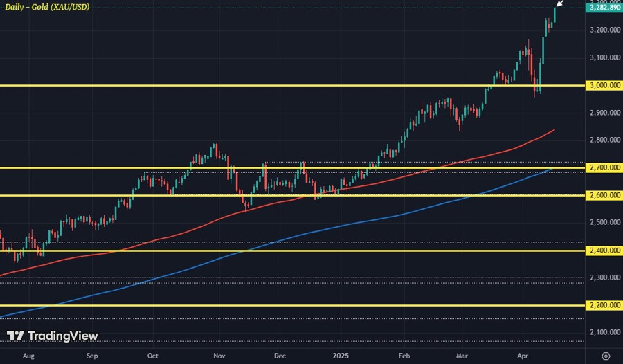Viewport: 623px width, 364px height.
Task: Click the Aug label on time axis
Action: coord(28,356)
